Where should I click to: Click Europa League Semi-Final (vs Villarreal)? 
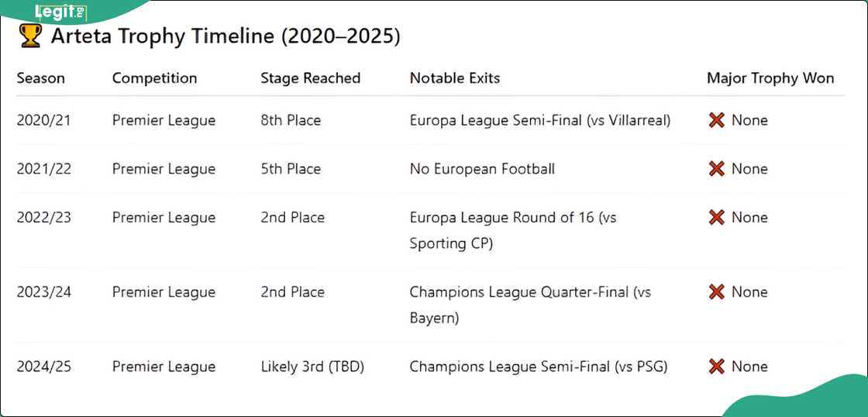[540, 120]
